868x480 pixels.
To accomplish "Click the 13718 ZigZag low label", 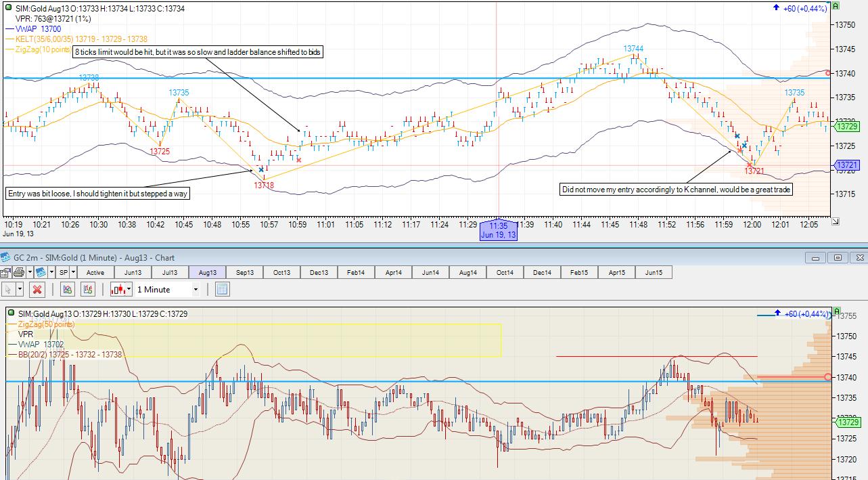I will 264,186.
